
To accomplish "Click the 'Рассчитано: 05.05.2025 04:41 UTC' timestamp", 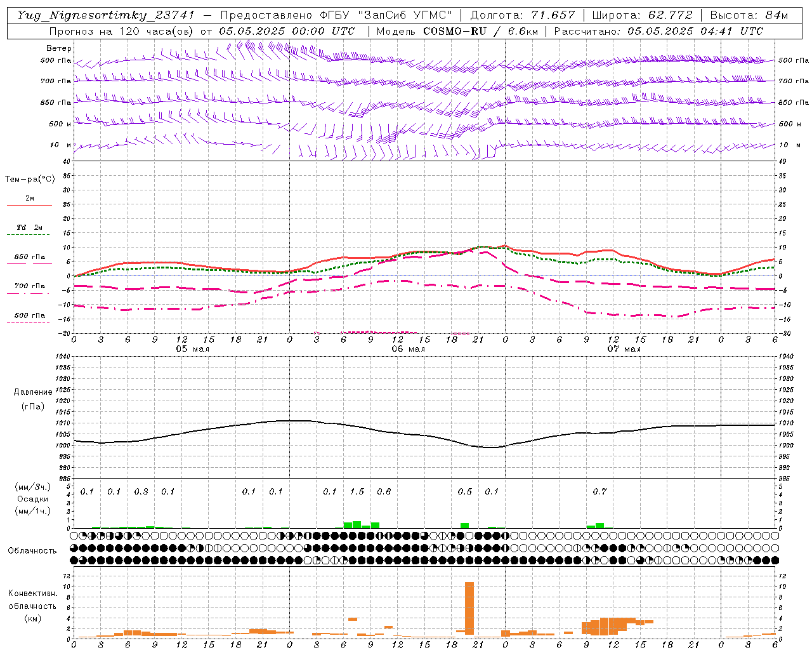I will click(658, 31).
